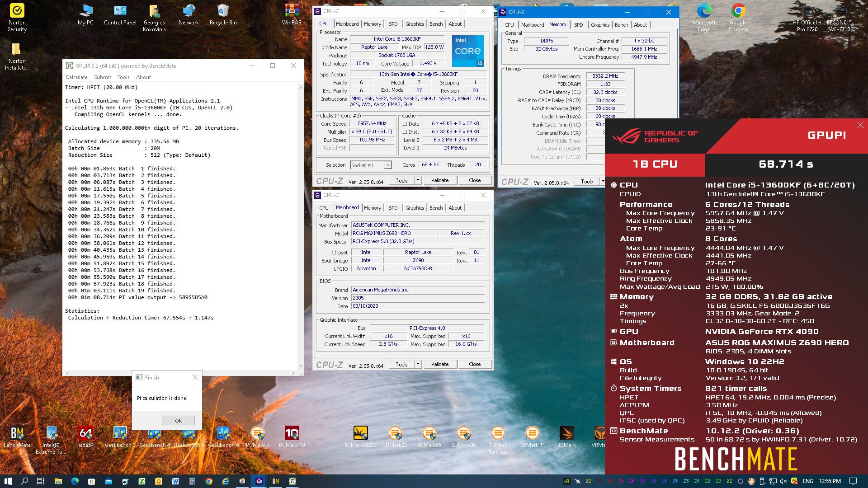Screen dimensions: 868x488
Task: Launch the 3DMark05 desktop shortcut
Action: click(x=429, y=436)
